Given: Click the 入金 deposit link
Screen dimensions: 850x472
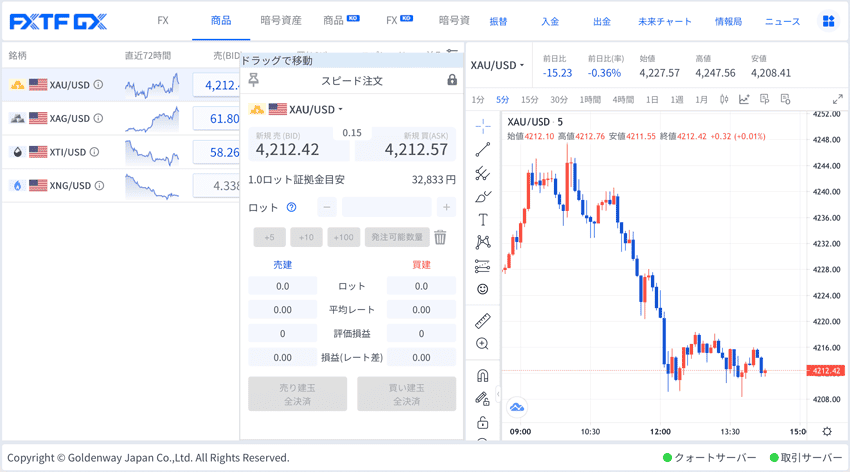Looking at the screenshot, I should tap(550, 21).
